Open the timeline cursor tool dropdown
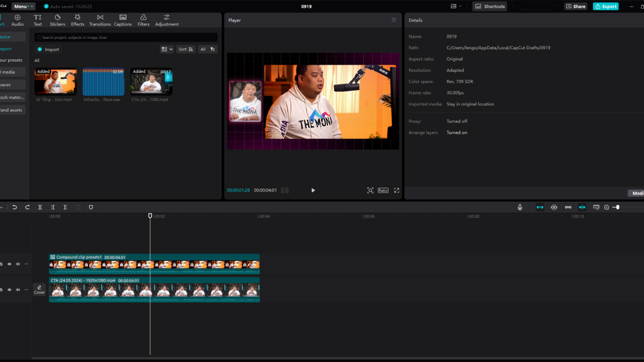 tap(1, 207)
